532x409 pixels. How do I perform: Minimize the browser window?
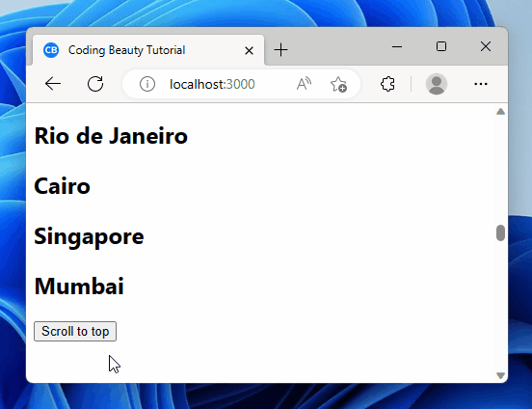397,46
